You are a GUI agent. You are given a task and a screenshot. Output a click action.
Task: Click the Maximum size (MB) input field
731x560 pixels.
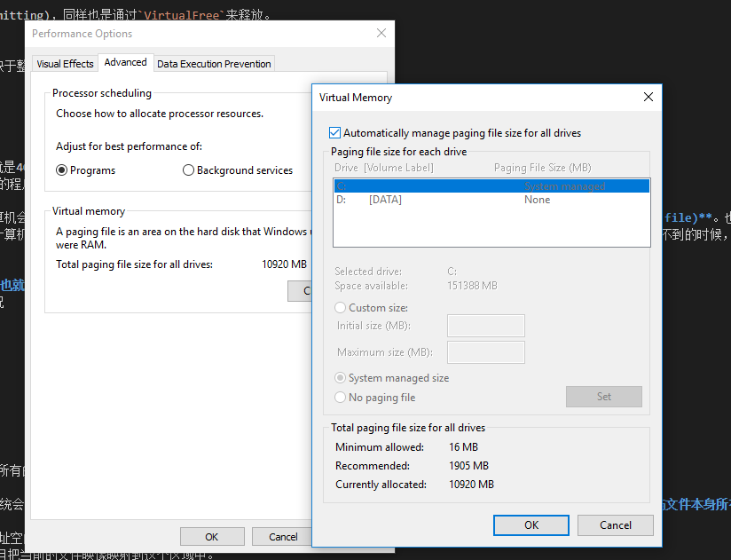click(x=486, y=352)
